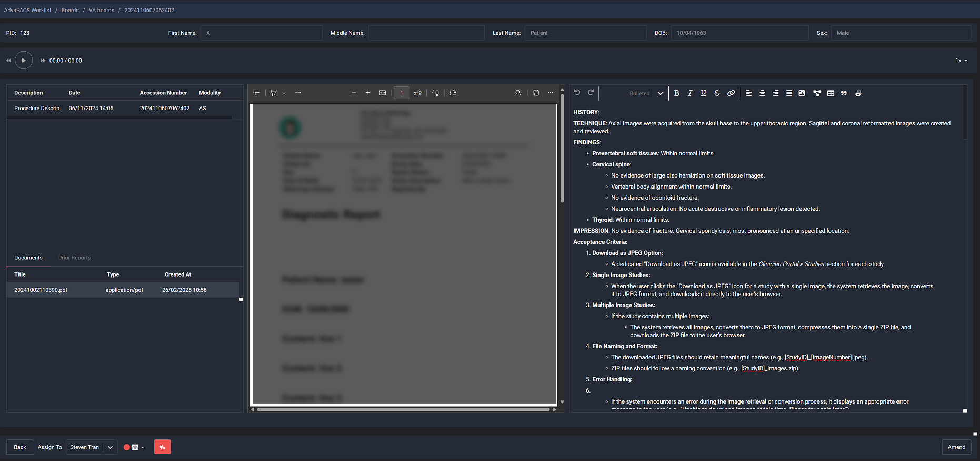Viewport: 980px width, 461px height.
Task: Go to AdvaPACS Worklist breadcrumb
Action: click(x=28, y=10)
